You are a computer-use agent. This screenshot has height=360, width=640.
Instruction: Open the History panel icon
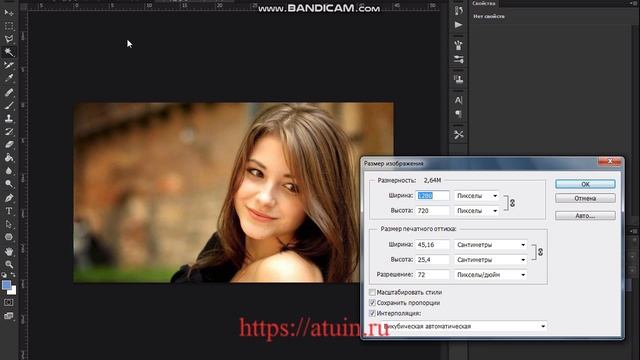tap(458, 11)
